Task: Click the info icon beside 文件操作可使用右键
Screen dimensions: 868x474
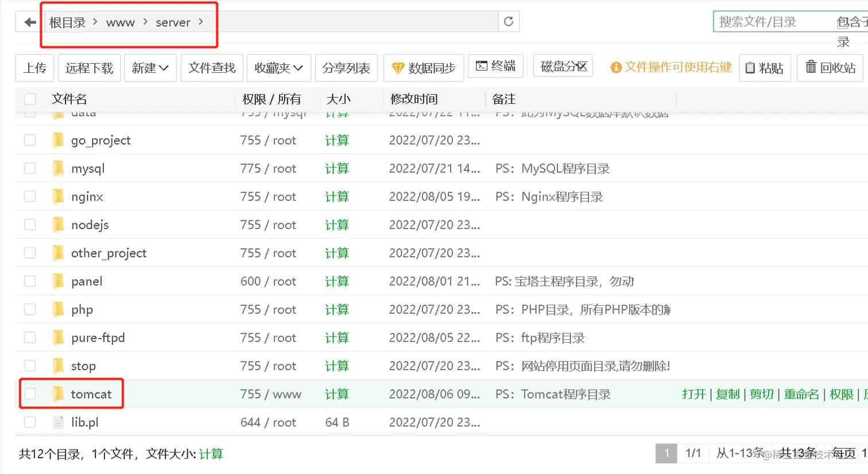Action: pyautogui.click(x=616, y=68)
